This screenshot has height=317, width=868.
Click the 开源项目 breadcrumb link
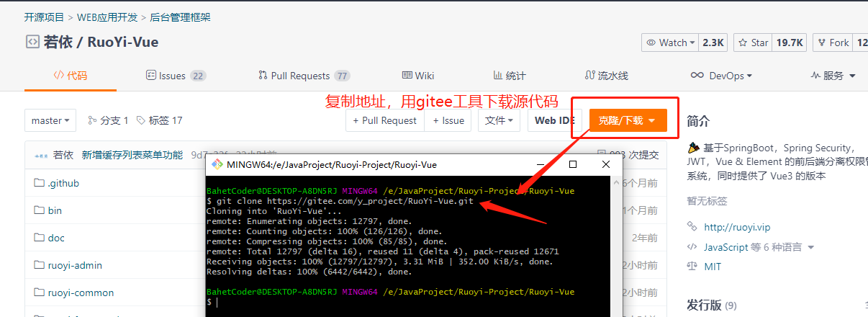(x=44, y=17)
